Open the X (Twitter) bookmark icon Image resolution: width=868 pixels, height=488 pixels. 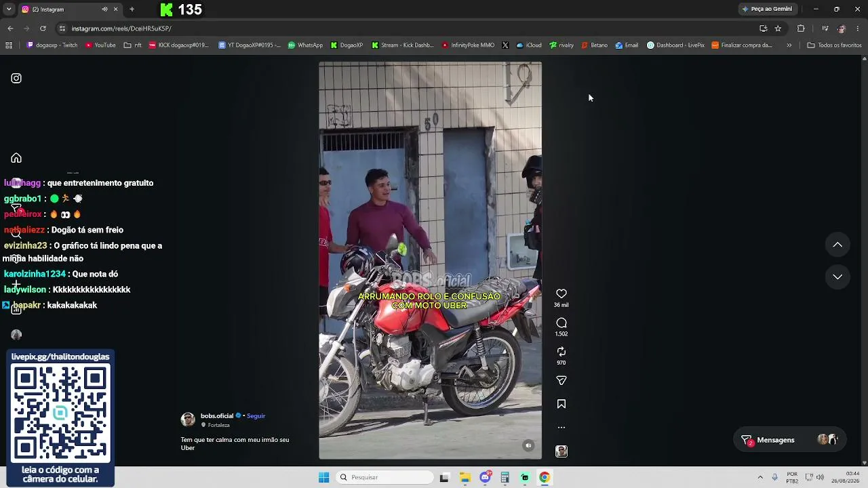tap(505, 45)
